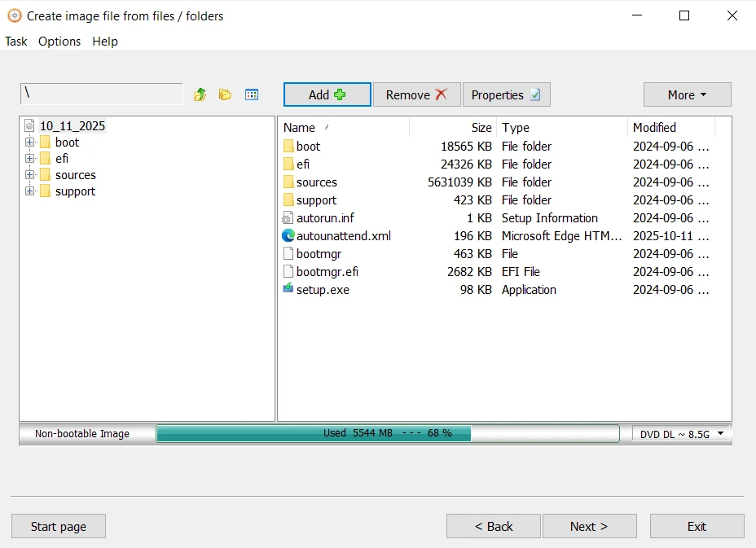This screenshot has height=548, width=756.
Task: Click the autorun.inf file icon
Action: tap(288, 218)
